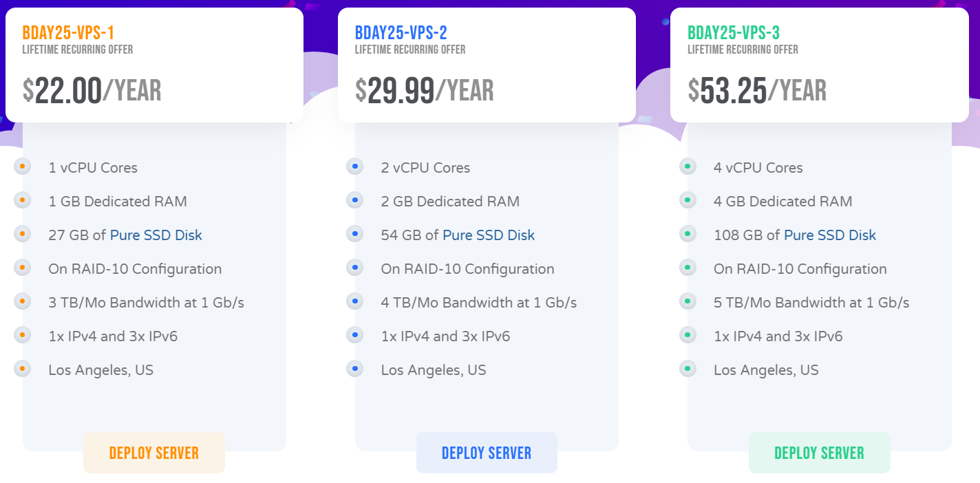Click the $22.00/year price
This screenshot has width=980, height=483.
[x=92, y=90]
